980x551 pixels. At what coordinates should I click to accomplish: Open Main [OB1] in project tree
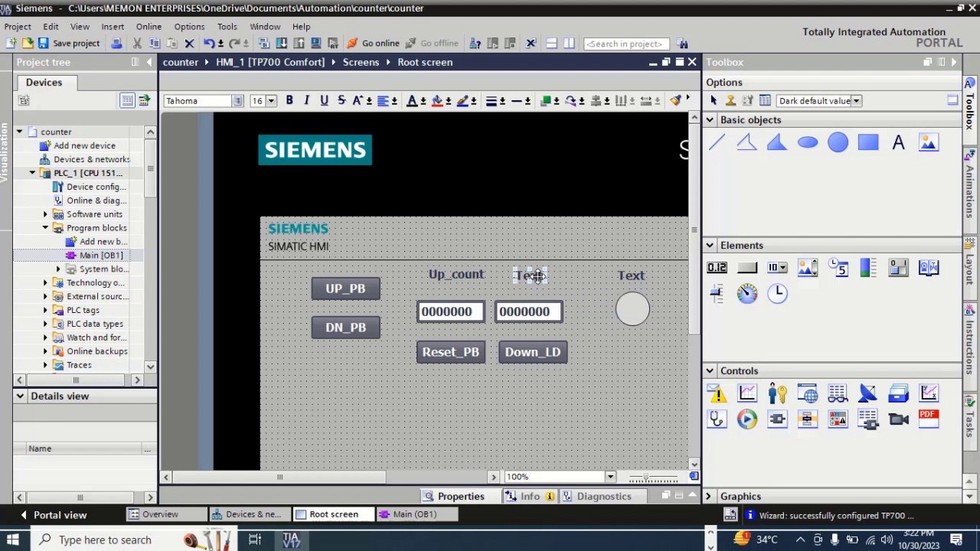click(x=100, y=256)
